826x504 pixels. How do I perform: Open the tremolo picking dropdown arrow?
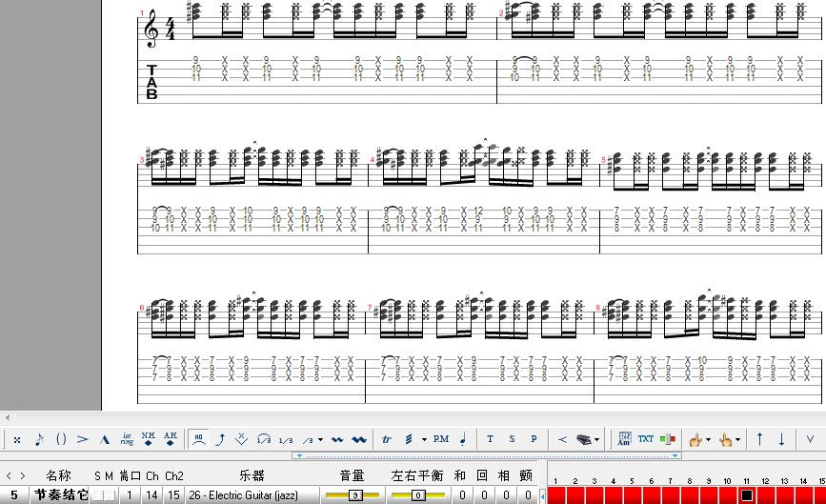click(x=422, y=440)
